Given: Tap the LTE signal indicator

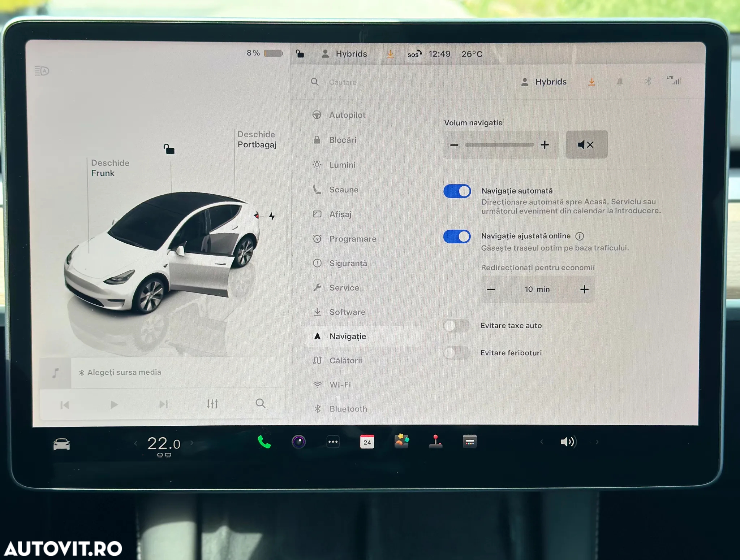Looking at the screenshot, I should 674,80.
